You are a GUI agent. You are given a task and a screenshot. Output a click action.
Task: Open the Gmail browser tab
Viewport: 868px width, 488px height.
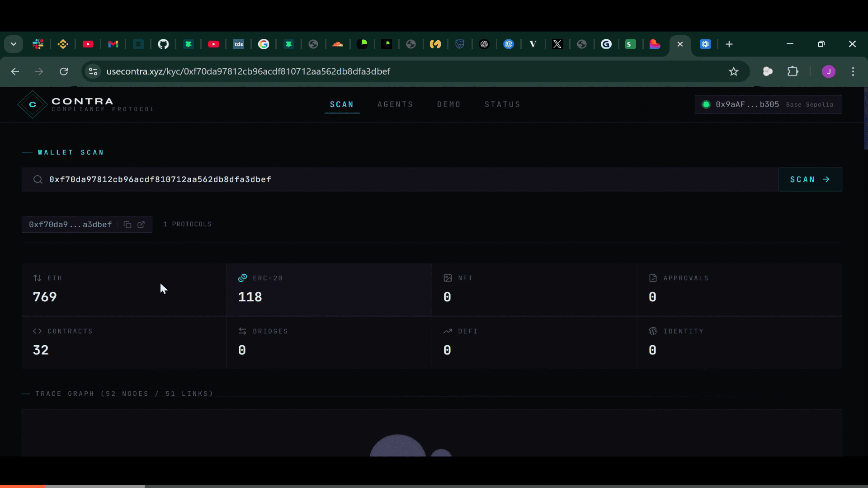(x=113, y=44)
